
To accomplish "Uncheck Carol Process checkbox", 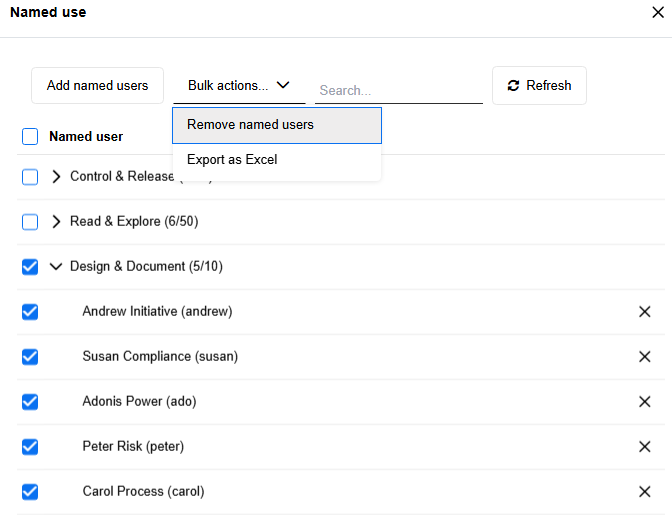I will [30, 491].
